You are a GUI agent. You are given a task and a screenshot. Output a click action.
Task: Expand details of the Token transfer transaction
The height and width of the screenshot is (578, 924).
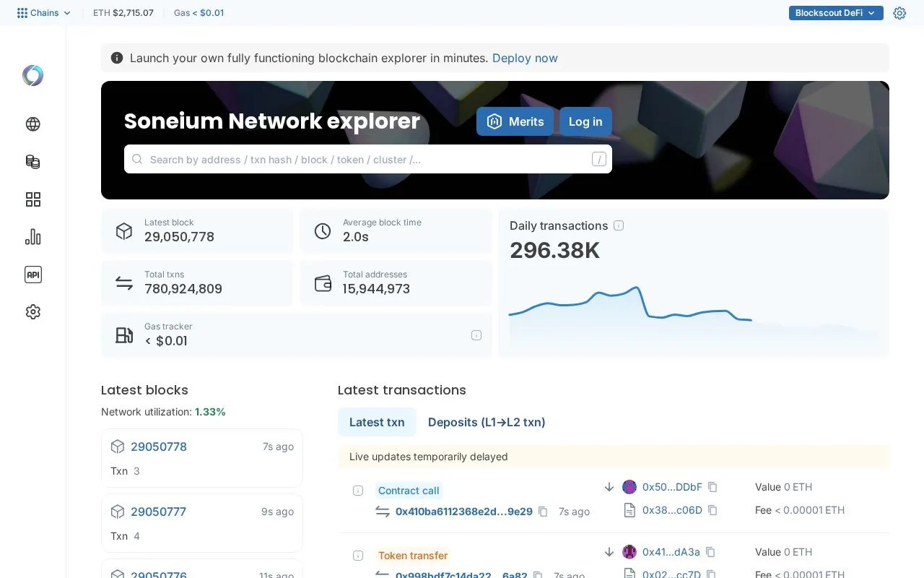[x=358, y=556]
